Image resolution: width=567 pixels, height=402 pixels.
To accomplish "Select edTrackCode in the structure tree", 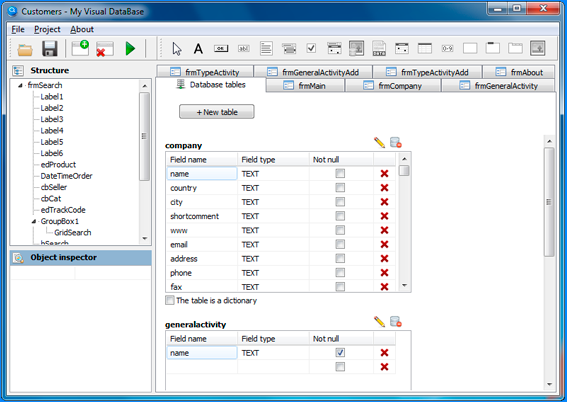I will coord(63,210).
